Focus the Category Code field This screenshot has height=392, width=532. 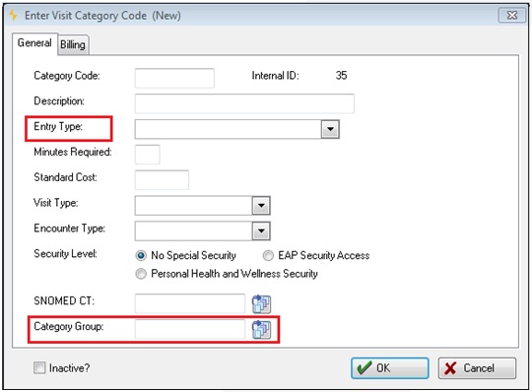tap(174, 78)
